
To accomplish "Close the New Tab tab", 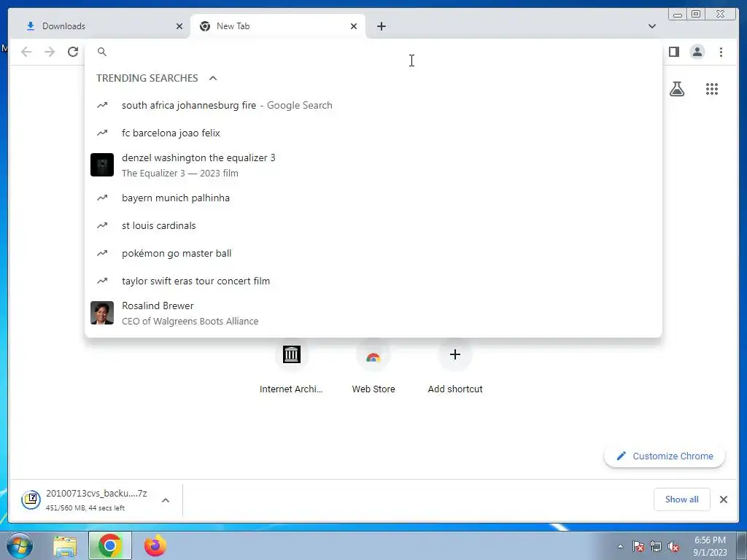I will 354,26.
